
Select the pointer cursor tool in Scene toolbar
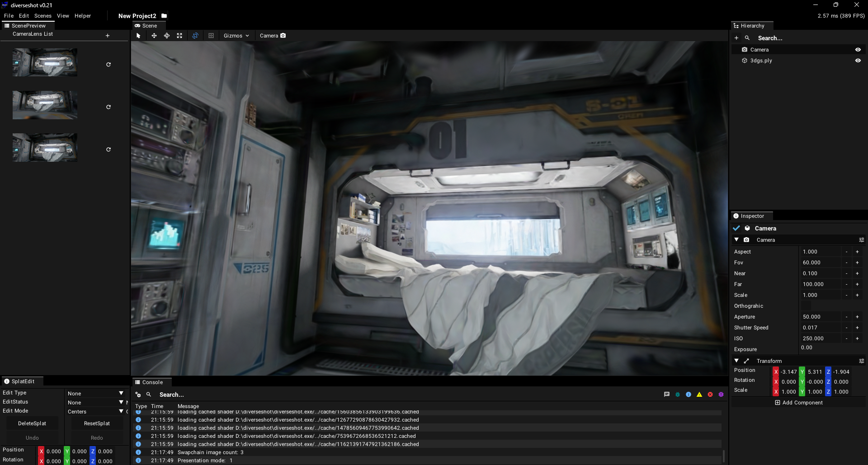tap(138, 36)
